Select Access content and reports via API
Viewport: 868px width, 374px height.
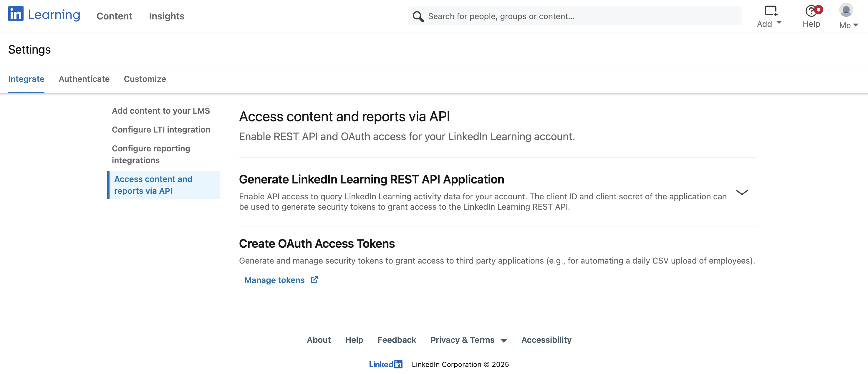(164, 185)
